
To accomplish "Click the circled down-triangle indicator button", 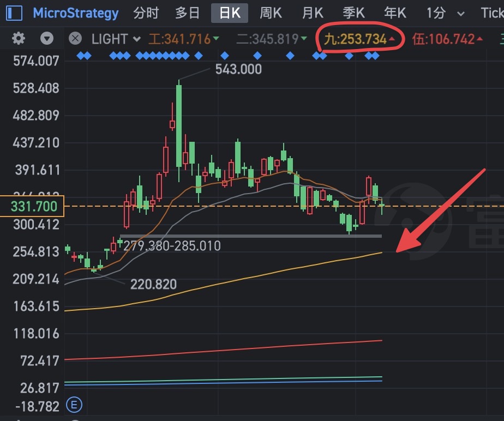I will (47, 39).
